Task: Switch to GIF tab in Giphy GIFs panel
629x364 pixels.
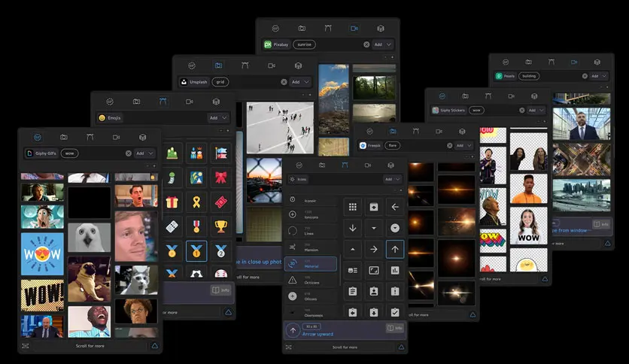Action: [x=38, y=137]
